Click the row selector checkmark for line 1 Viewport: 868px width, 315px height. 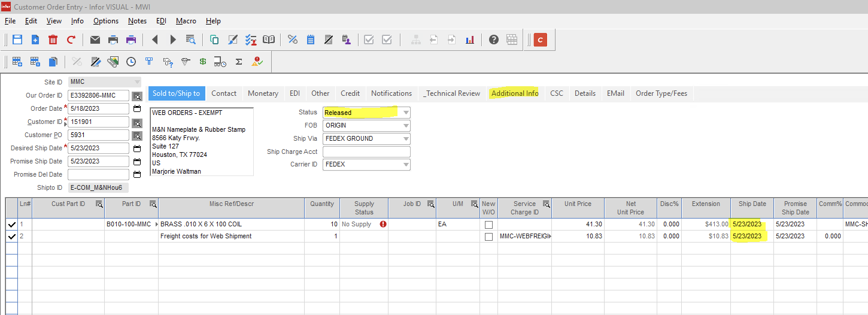11,225
